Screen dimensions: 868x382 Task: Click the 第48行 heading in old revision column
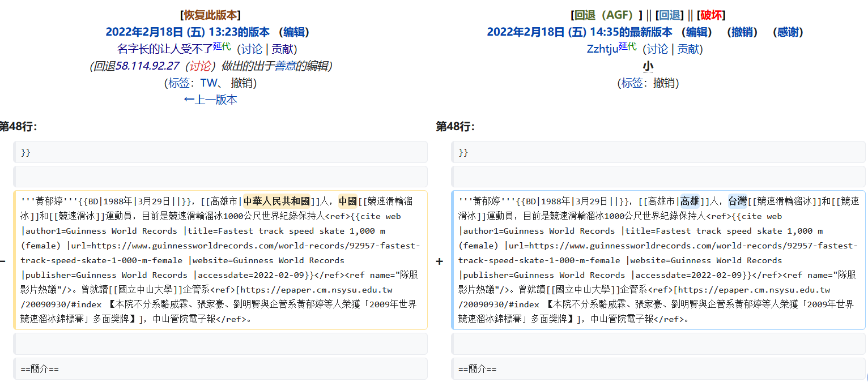(18, 126)
